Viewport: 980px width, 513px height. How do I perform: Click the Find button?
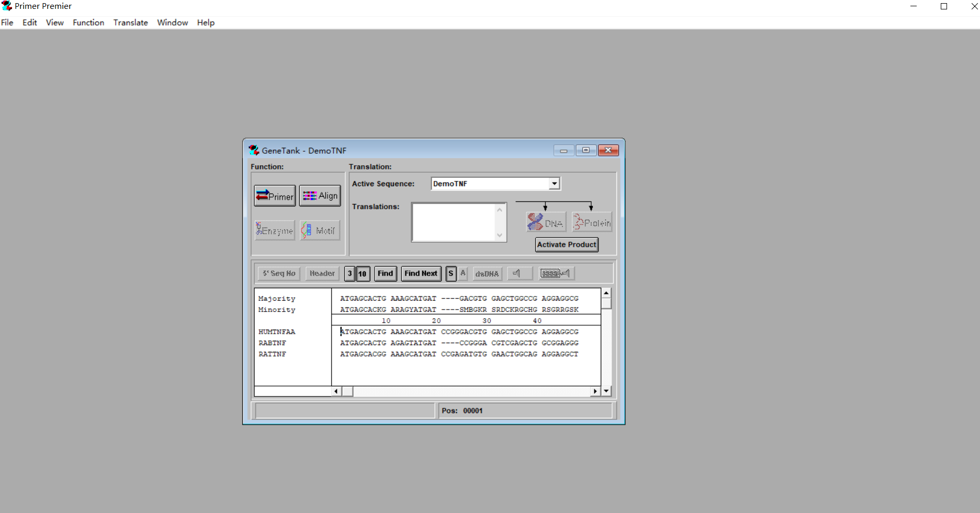385,273
